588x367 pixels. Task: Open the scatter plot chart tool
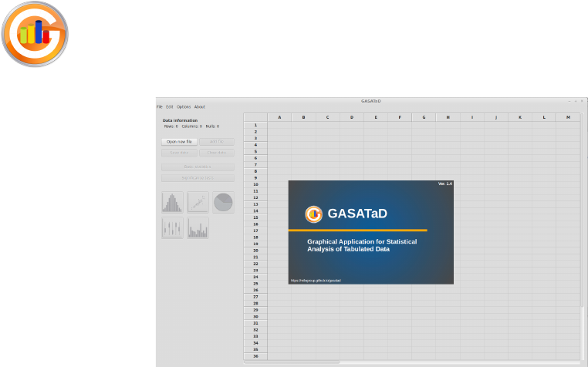[198, 203]
